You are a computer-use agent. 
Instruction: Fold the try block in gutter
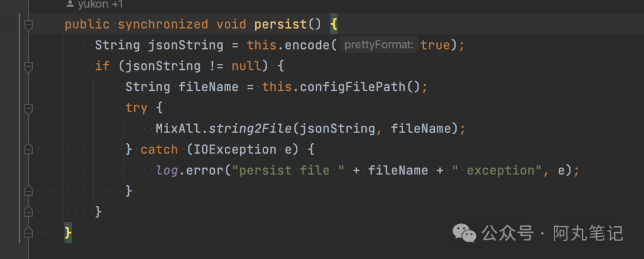pos(27,108)
